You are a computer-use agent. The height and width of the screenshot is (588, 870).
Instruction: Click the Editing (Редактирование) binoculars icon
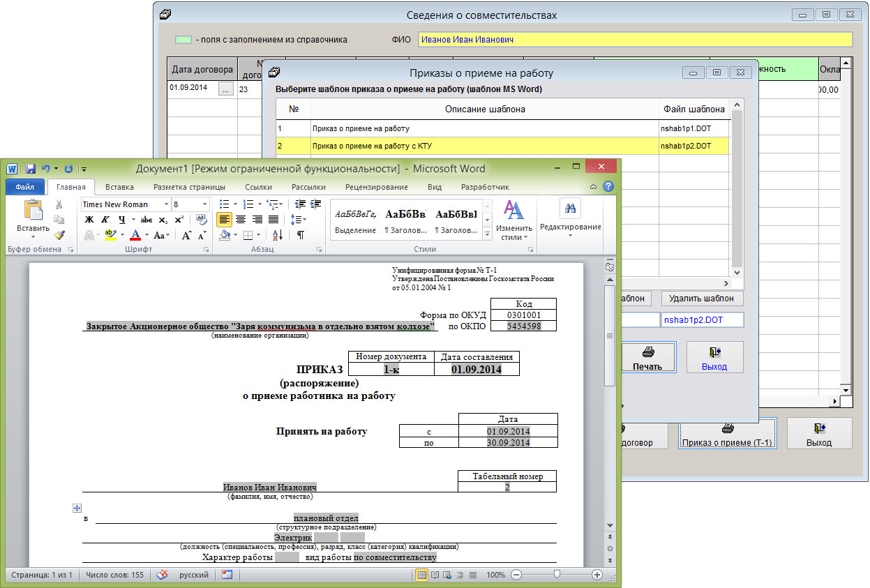click(570, 209)
